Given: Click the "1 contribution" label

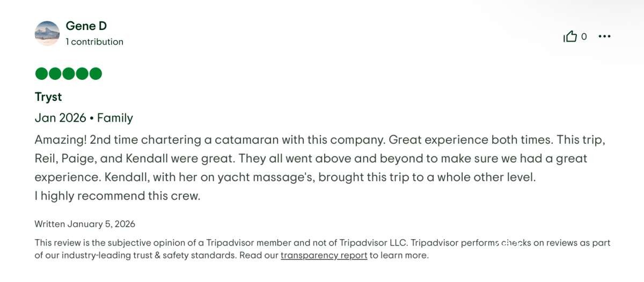Looking at the screenshot, I should pyautogui.click(x=94, y=42).
